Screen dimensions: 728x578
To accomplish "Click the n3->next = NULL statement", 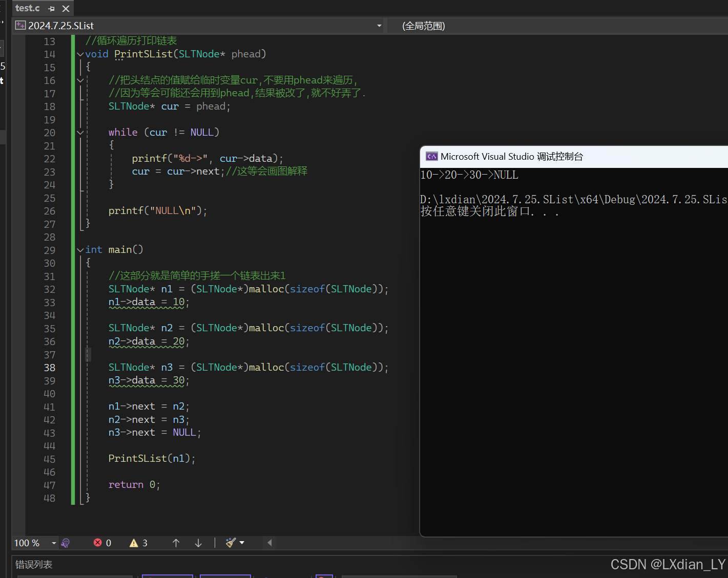I will tap(155, 433).
